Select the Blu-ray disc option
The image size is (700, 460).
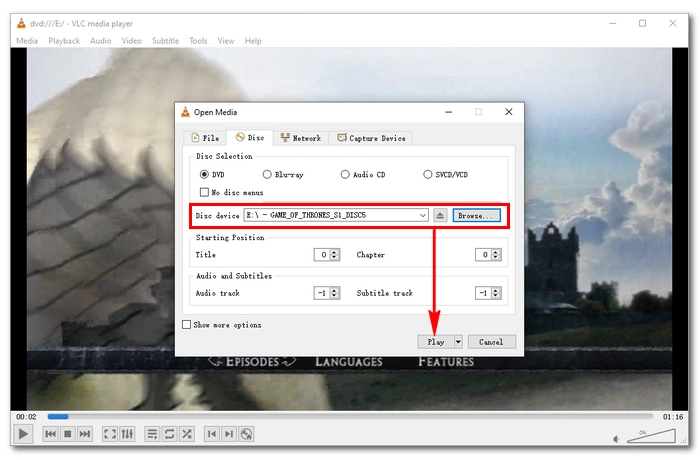pyautogui.click(x=267, y=174)
